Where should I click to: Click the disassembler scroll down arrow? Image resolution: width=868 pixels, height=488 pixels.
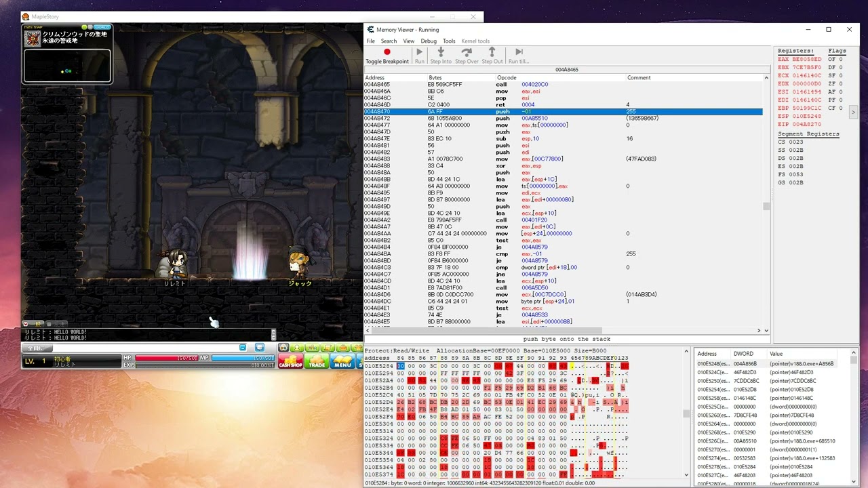pos(766,331)
